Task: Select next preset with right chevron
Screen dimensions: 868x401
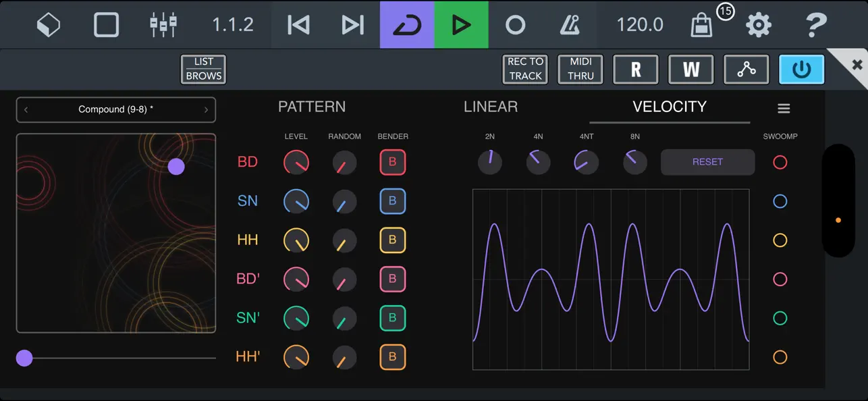Action: (x=206, y=109)
